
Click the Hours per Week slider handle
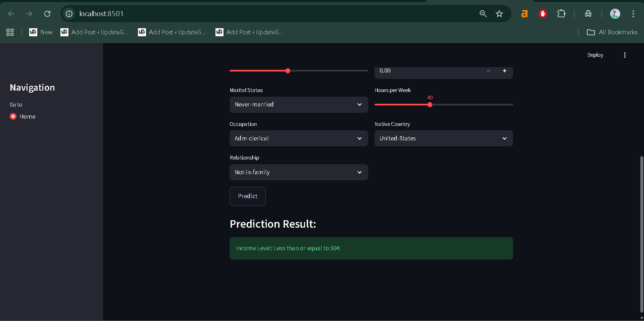click(x=430, y=105)
